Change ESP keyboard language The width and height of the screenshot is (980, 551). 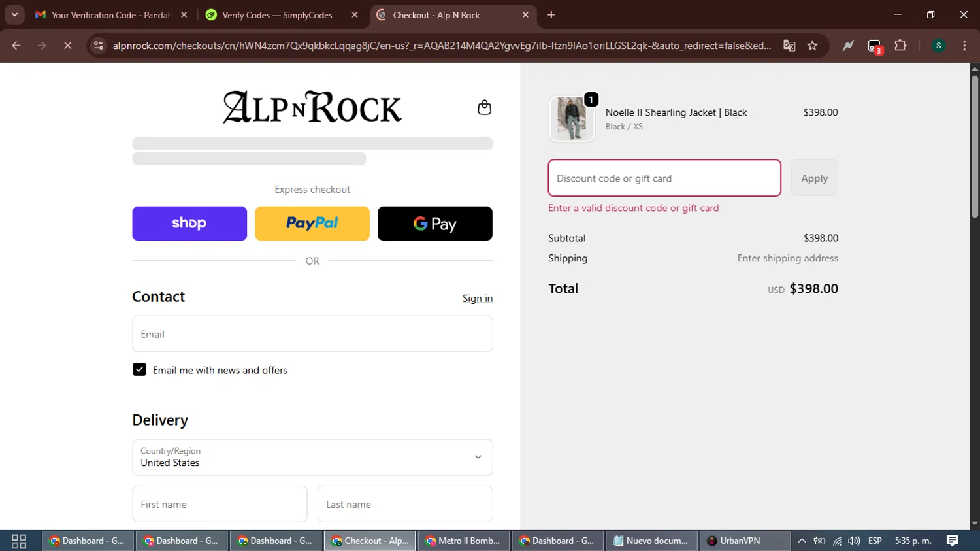click(x=875, y=541)
